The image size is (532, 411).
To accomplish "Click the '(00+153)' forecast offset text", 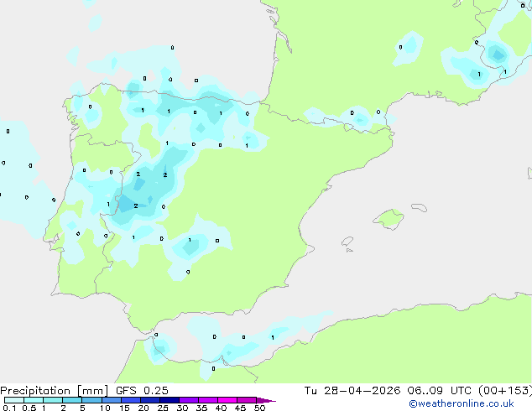I will click(x=505, y=391).
